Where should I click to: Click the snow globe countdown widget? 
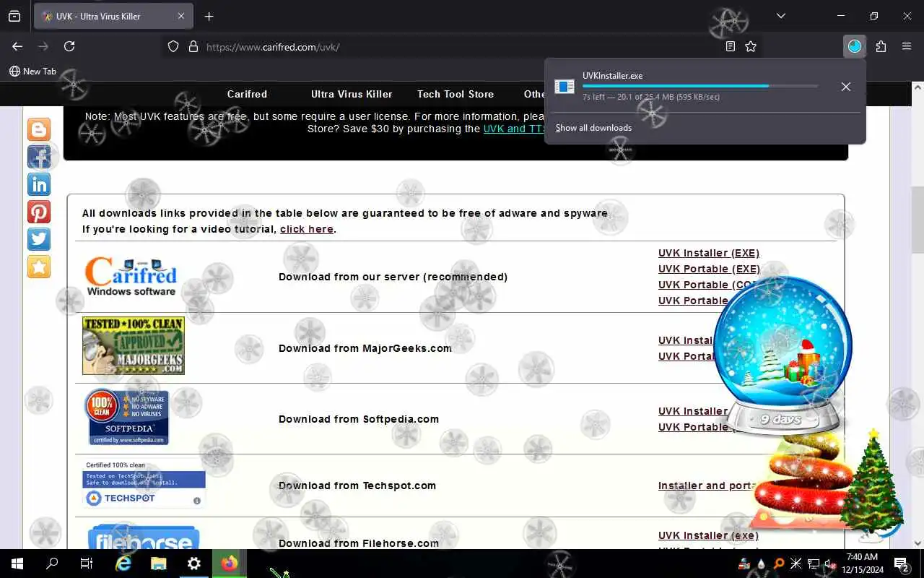(x=783, y=354)
